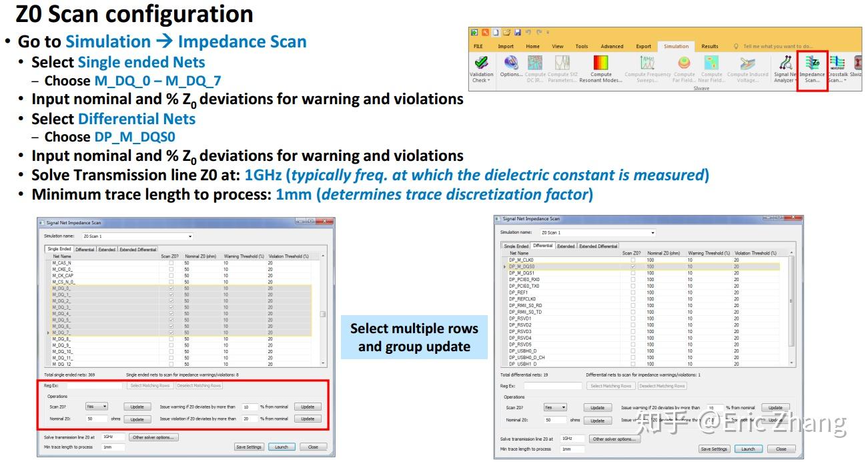Click Compute Frequency Sweeps icon

tap(646, 63)
